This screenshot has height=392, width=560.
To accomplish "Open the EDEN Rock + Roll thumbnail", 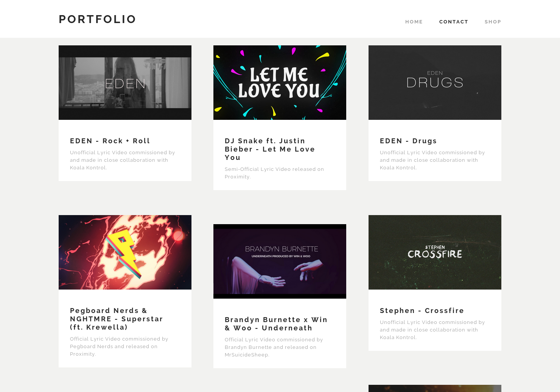I will tap(125, 82).
